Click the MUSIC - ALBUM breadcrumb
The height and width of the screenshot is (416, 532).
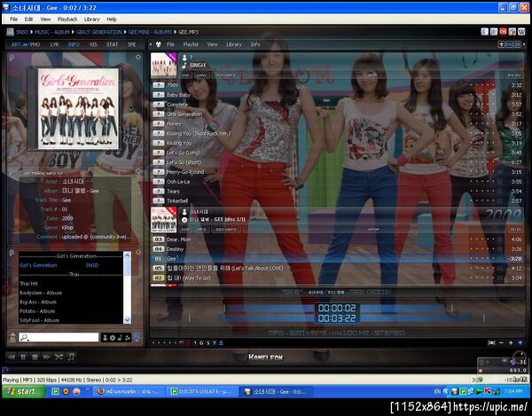[x=52, y=32]
